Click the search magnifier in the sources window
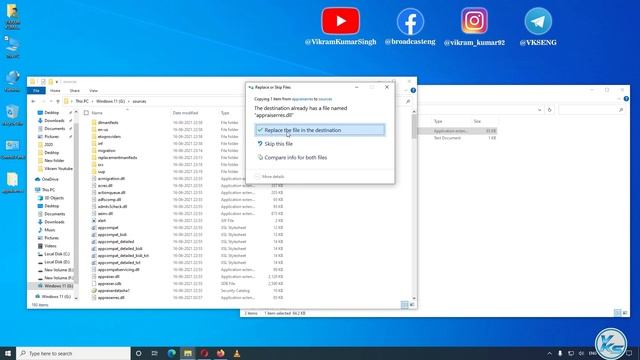Screen dimensions: 640x360 pos(408,101)
